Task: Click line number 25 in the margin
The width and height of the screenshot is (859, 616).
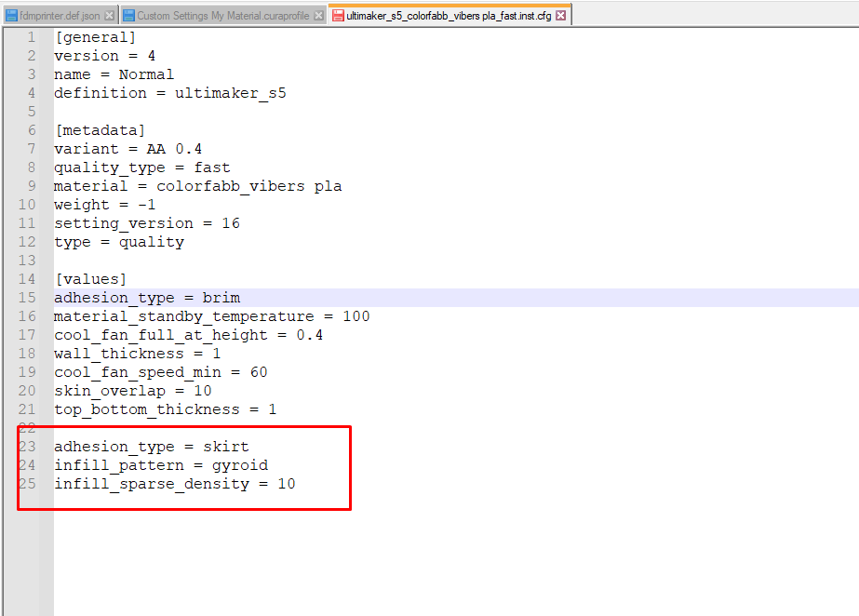Action: [27, 484]
